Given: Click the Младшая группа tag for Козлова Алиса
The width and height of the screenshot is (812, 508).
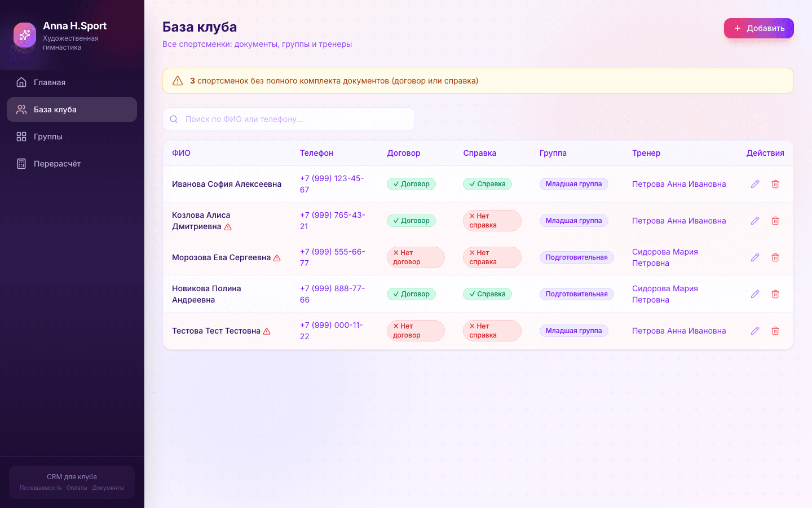Looking at the screenshot, I should [x=573, y=221].
